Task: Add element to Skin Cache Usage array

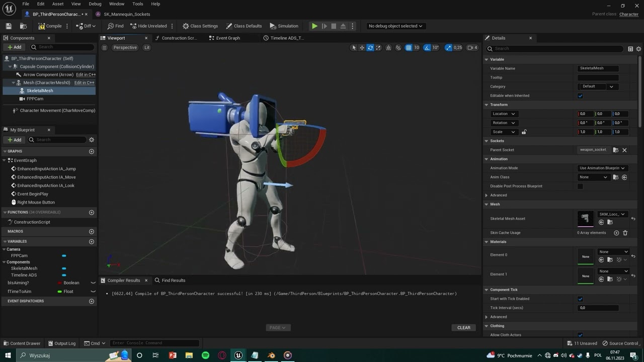Action: pyautogui.click(x=616, y=233)
